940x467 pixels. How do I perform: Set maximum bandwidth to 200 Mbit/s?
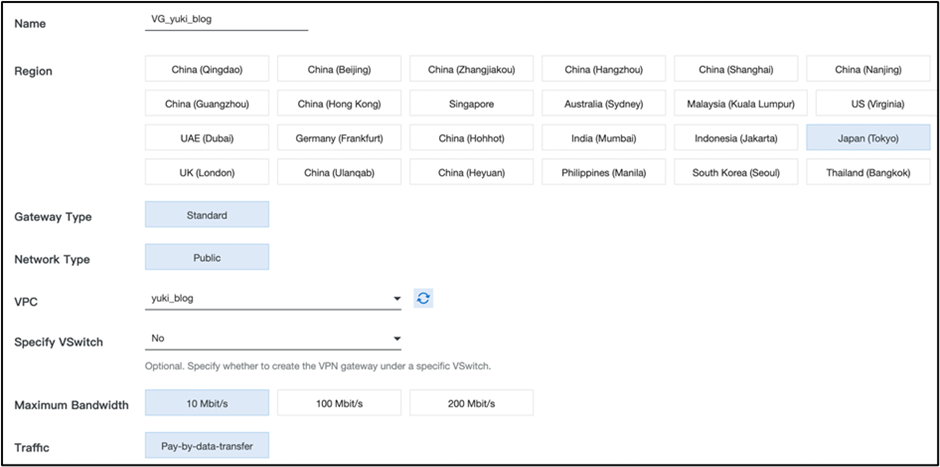tap(471, 404)
